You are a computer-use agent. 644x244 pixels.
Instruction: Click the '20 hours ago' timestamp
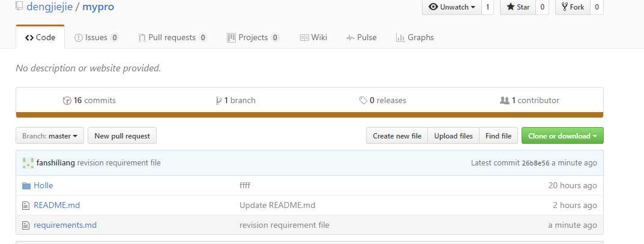coord(573,185)
